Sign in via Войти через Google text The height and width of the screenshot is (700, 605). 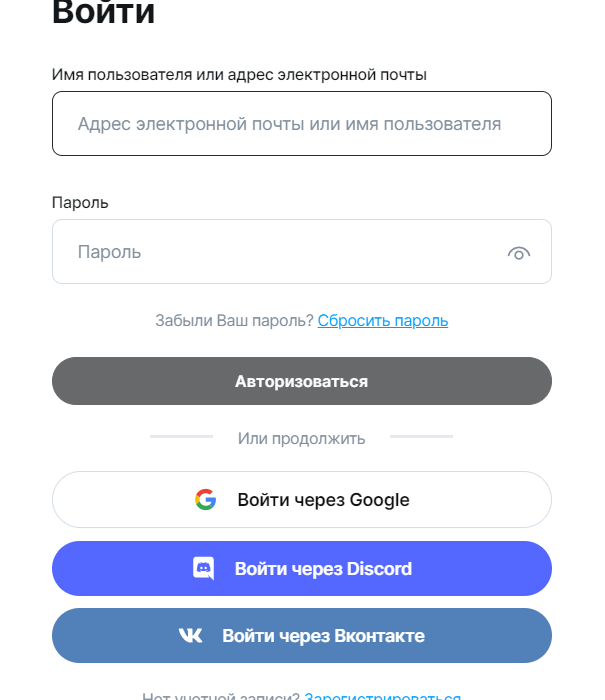[323, 500]
